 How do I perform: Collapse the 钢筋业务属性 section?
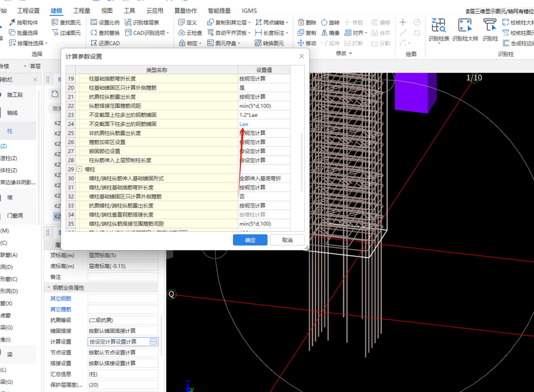tap(49, 288)
